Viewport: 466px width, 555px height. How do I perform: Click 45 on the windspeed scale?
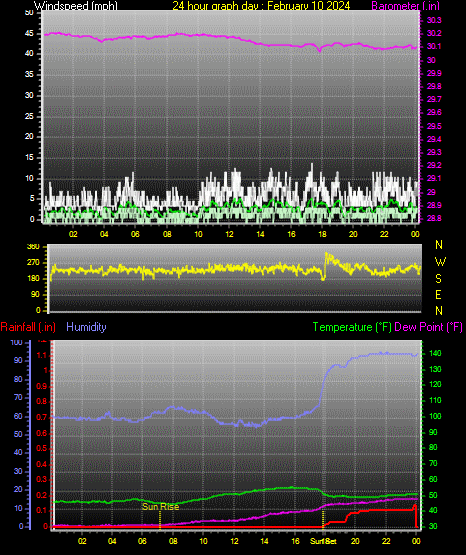click(x=29, y=33)
